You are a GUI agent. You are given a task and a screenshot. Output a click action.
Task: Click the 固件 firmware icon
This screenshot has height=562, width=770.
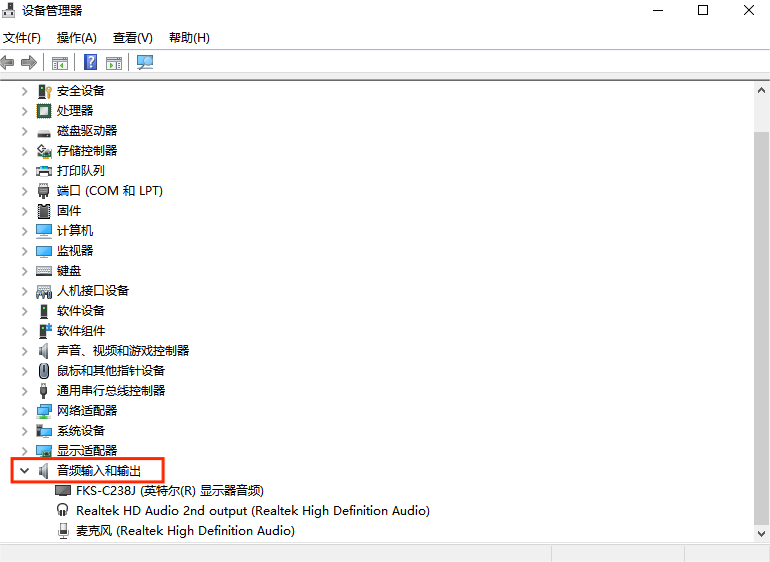coord(44,211)
